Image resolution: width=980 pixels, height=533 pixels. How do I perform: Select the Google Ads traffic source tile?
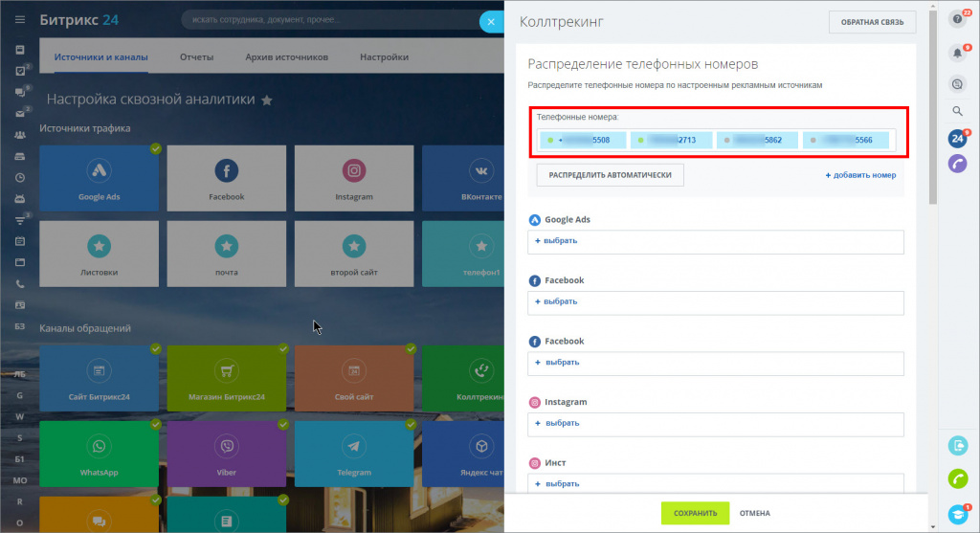pos(99,178)
